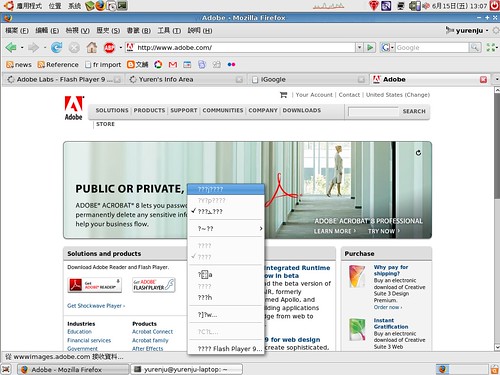This screenshot has height=375, width=500.
Task: Open the Bookmarks (B) menu
Action: (139, 31)
